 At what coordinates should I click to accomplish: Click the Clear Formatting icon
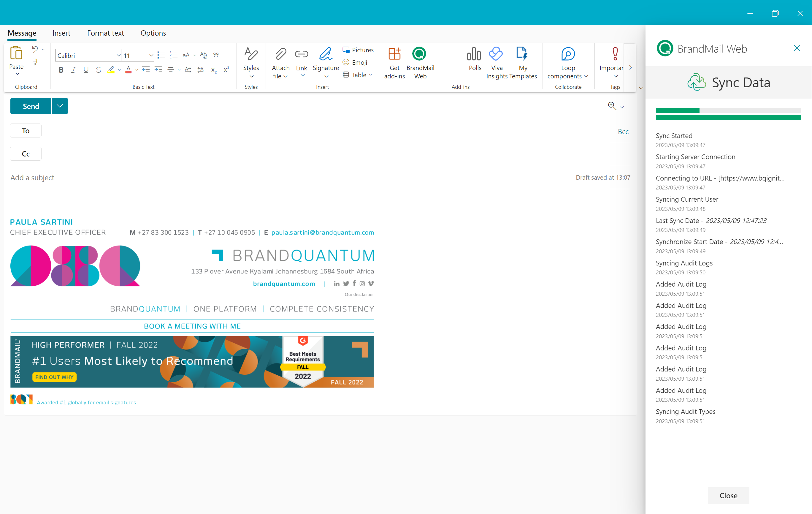[x=203, y=55]
